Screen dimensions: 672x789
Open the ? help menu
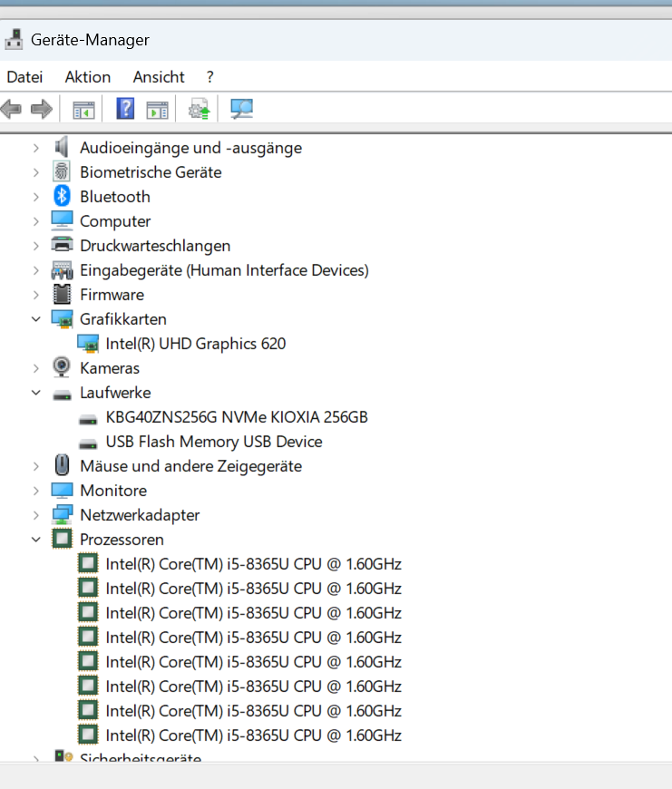209,77
